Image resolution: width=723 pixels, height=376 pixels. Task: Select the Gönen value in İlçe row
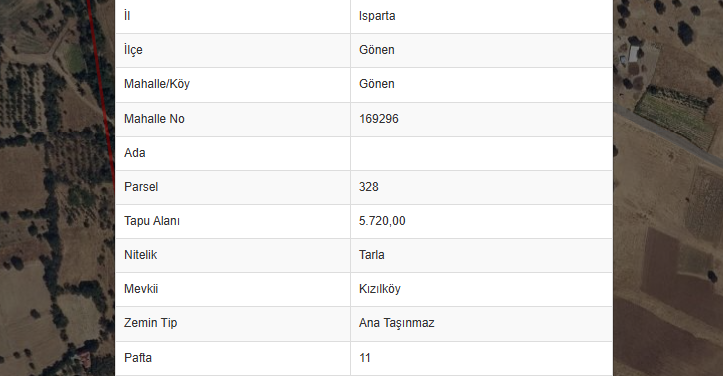377,50
